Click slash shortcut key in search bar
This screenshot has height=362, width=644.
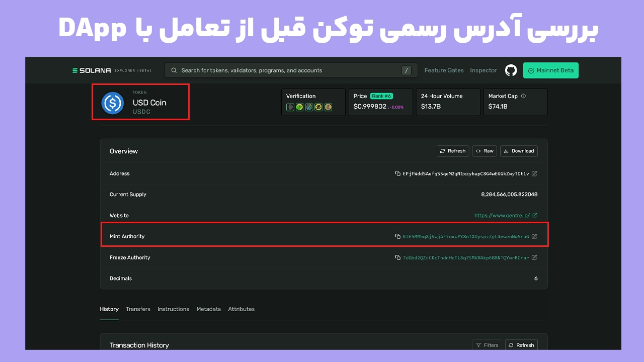[x=407, y=70]
